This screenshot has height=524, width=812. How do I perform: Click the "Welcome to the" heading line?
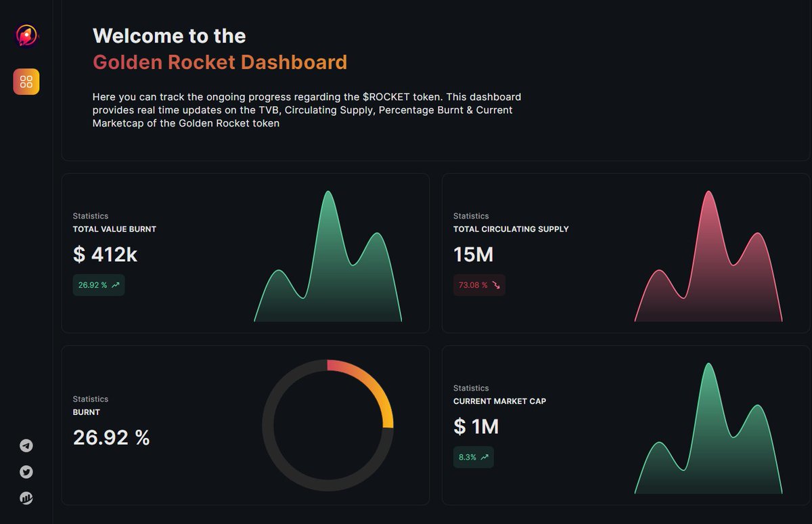coord(169,36)
